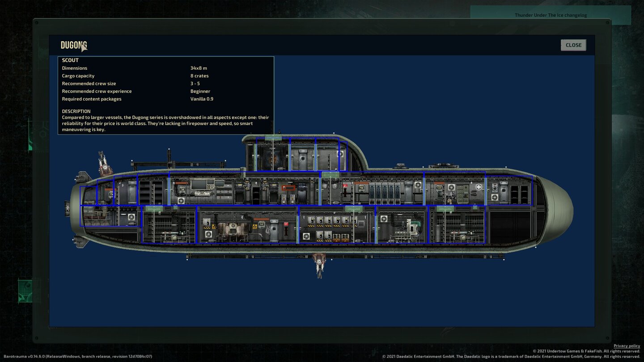Click the Recommended crew size label
The width and height of the screenshot is (644, 362).
coord(89,84)
